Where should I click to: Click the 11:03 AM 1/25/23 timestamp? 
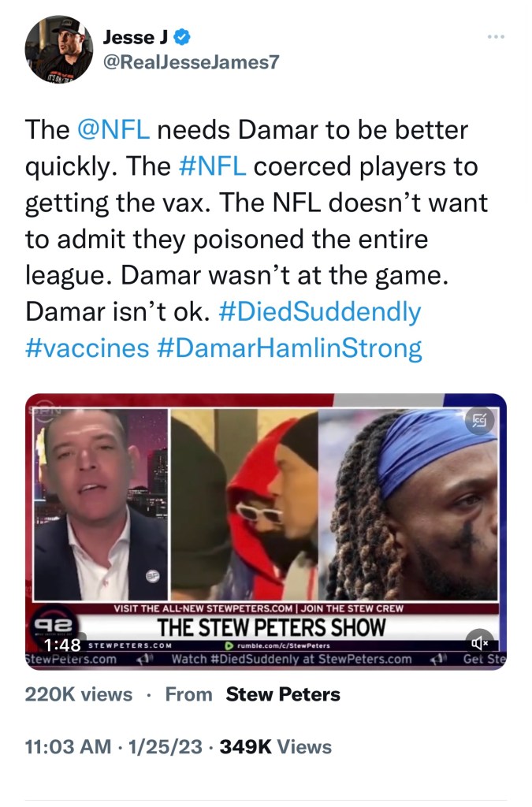(x=113, y=747)
